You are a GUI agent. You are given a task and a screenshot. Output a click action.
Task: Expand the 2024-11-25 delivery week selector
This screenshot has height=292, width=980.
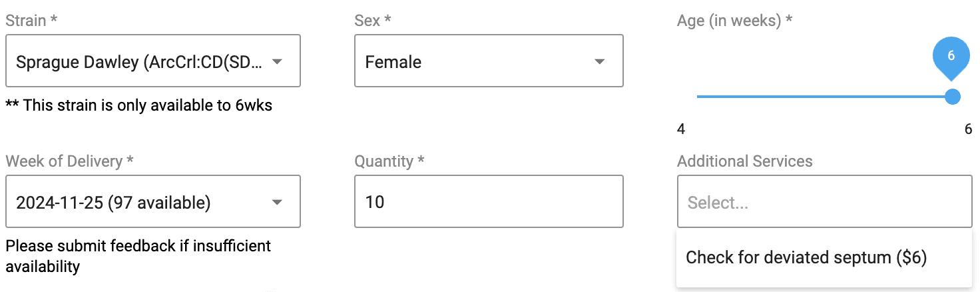[140, 202]
